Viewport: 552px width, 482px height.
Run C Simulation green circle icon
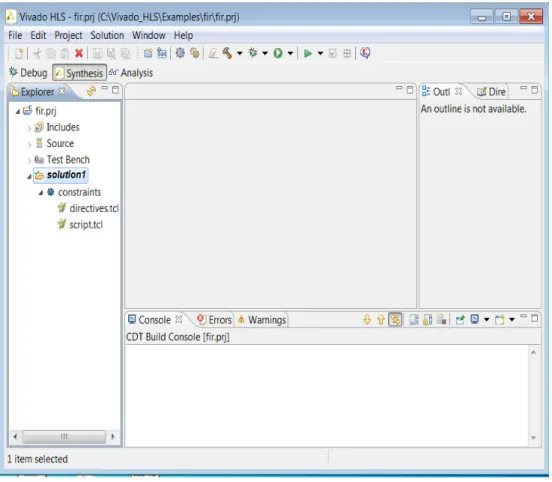[278, 53]
